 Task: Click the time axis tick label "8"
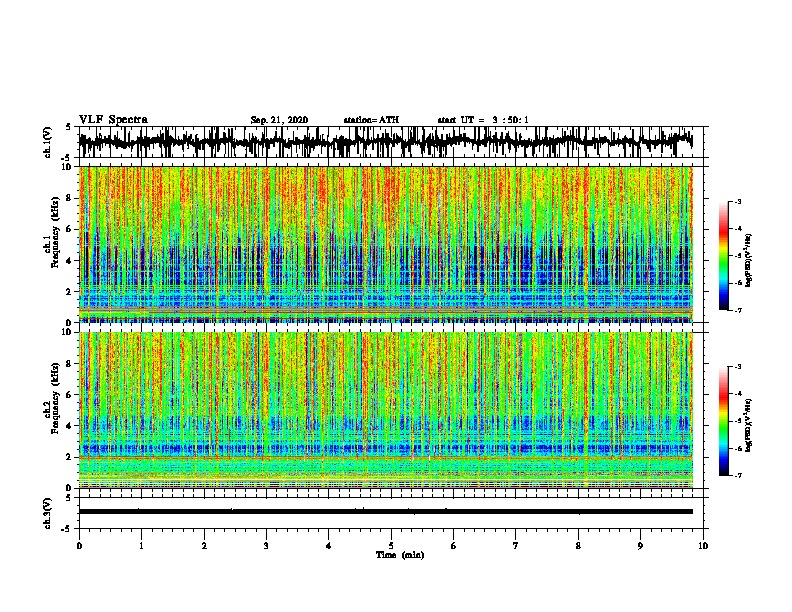[x=578, y=546]
